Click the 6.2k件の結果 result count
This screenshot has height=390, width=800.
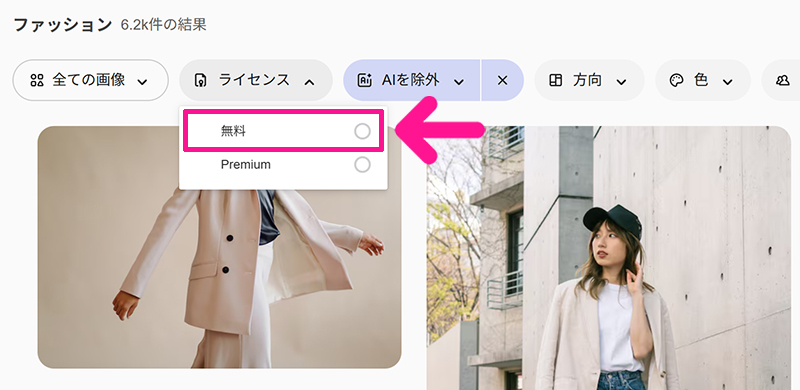(x=163, y=25)
